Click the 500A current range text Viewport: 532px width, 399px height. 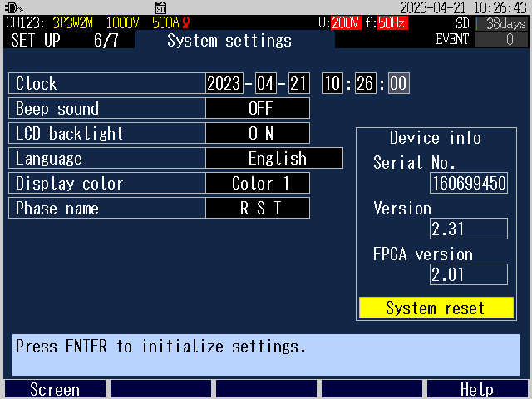[x=165, y=23]
